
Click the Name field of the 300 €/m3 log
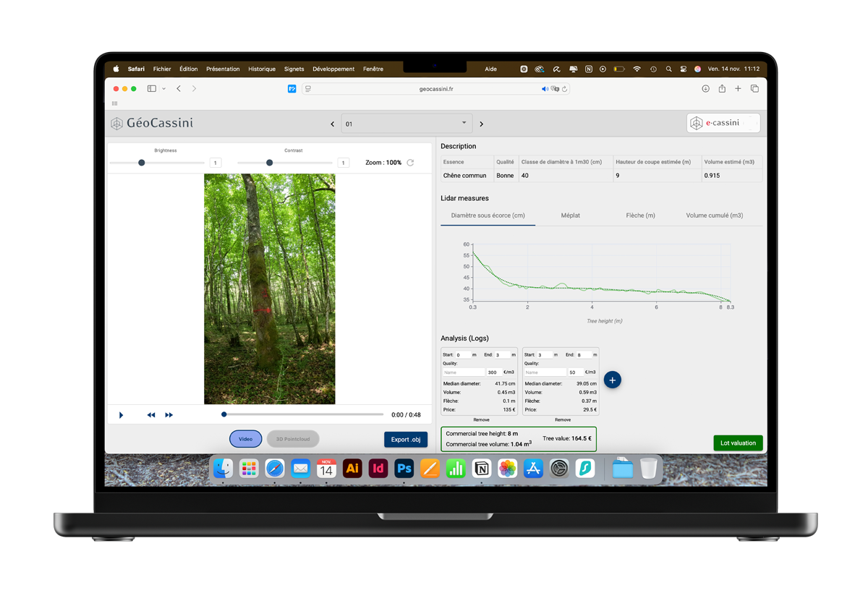click(x=463, y=372)
